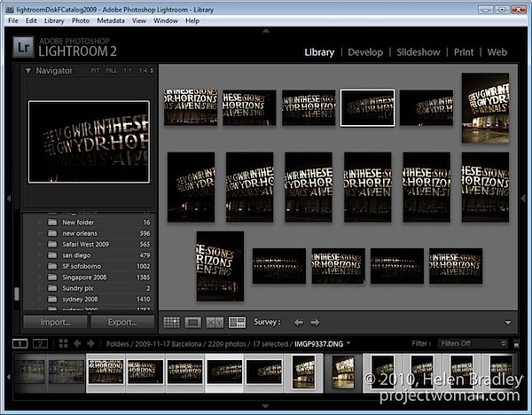Open the File menu
Screen dimensions: 532x415
coord(13,20)
